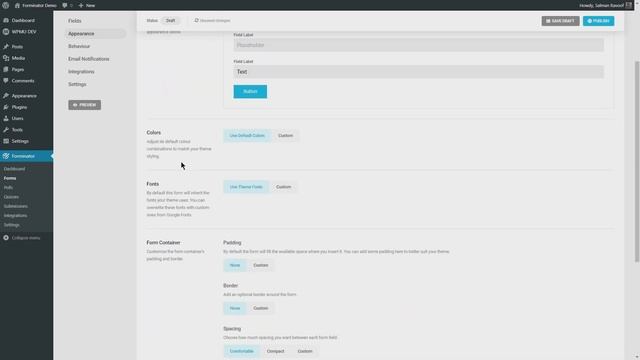The width and height of the screenshot is (640, 360).
Task: Open Forminator Demo site link
Action: coord(36,5)
